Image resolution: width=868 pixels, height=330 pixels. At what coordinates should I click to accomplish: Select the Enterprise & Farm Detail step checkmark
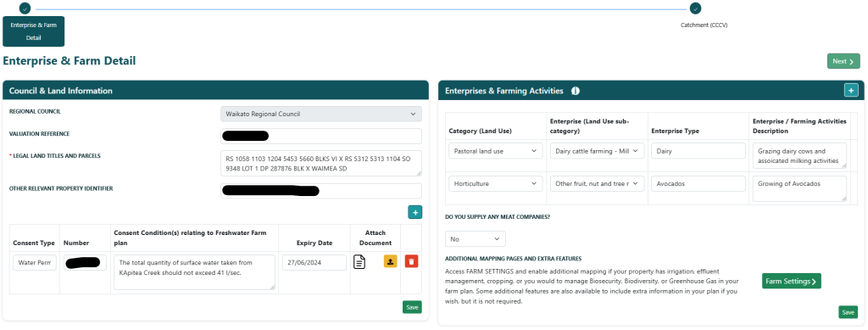[x=25, y=8]
